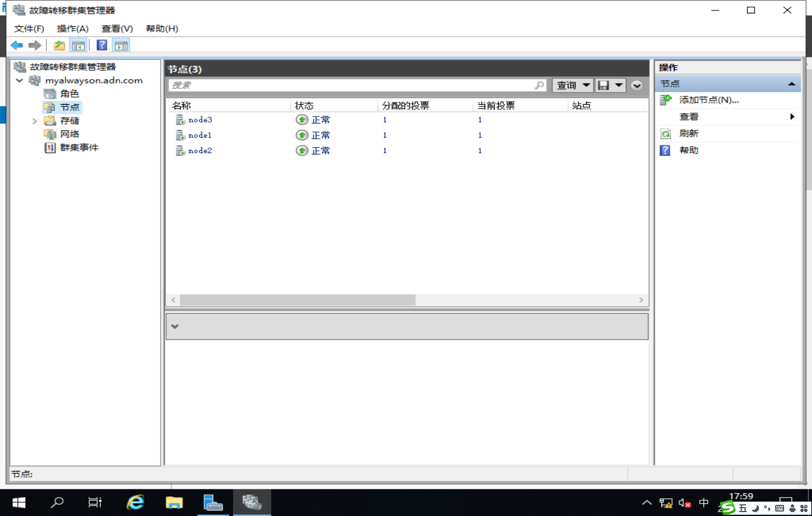Open 存储 in the cluster tree
This screenshot has height=516, width=812.
coord(70,120)
